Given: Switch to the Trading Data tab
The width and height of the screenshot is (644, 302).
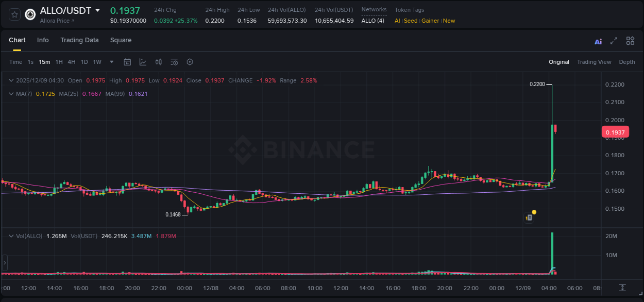Looking at the screenshot, I should (79, 40).
